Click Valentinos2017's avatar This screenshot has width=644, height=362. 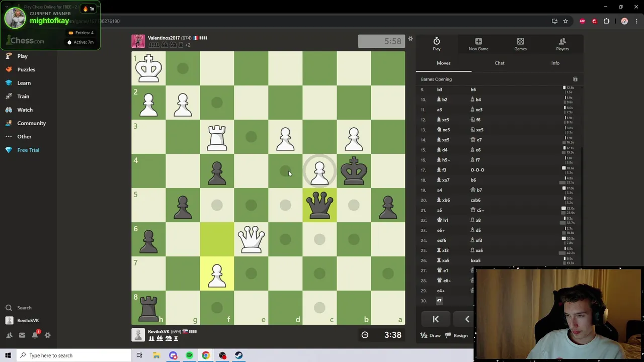tap(138, 41)
